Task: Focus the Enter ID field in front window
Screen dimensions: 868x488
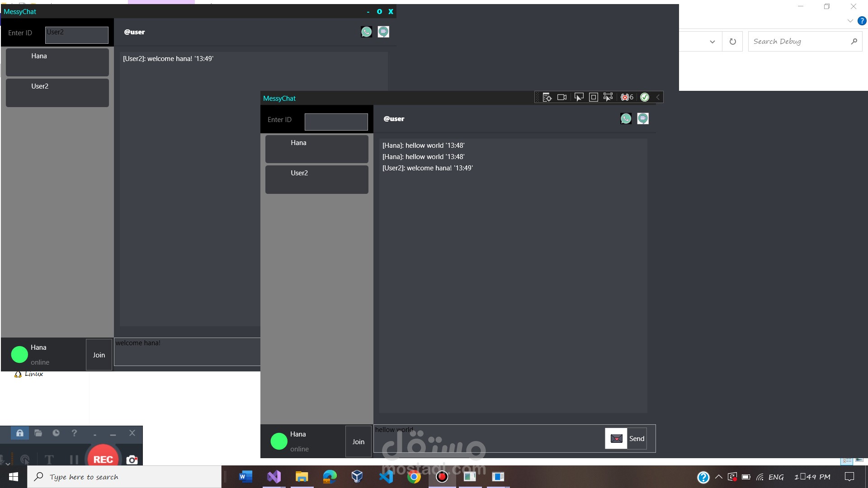Action: pyautogui.click(x=336, y=122)
